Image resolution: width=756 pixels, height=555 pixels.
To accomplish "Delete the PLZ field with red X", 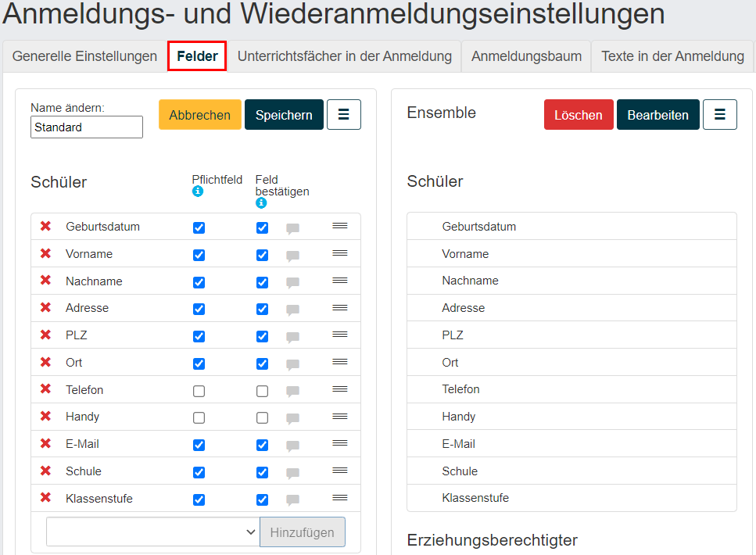I will click(46, 335).
